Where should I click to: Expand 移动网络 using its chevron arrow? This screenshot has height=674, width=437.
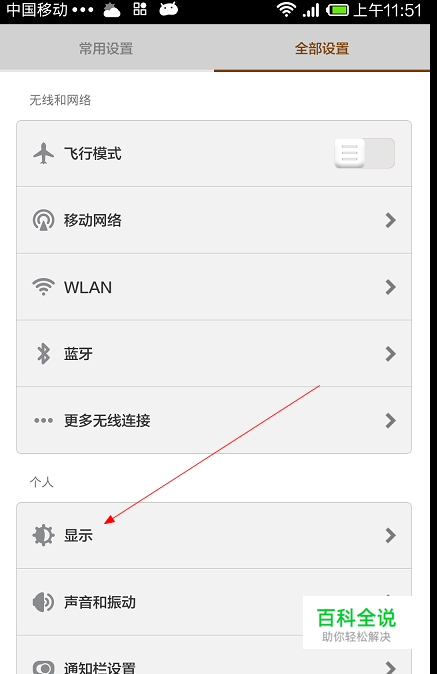click(390, 220)
